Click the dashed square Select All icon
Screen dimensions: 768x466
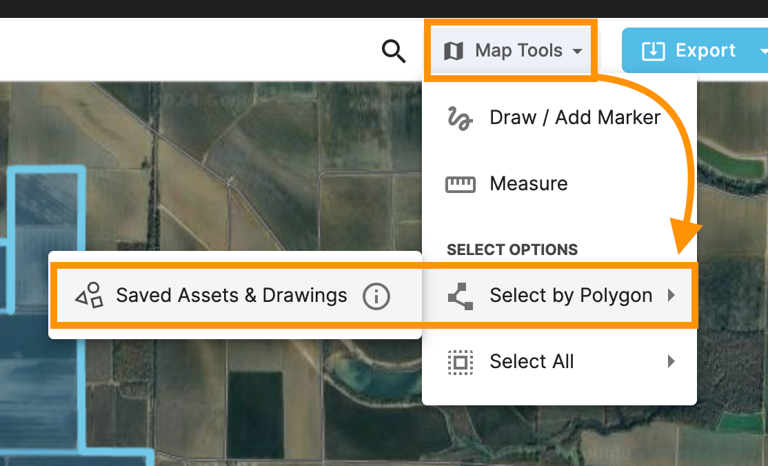click(460, 362)
